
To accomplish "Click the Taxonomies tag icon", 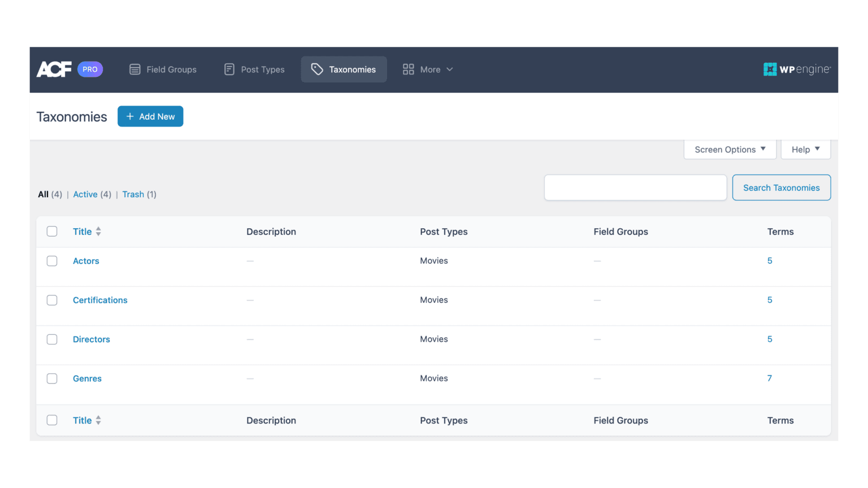I will tap(316, 69).
